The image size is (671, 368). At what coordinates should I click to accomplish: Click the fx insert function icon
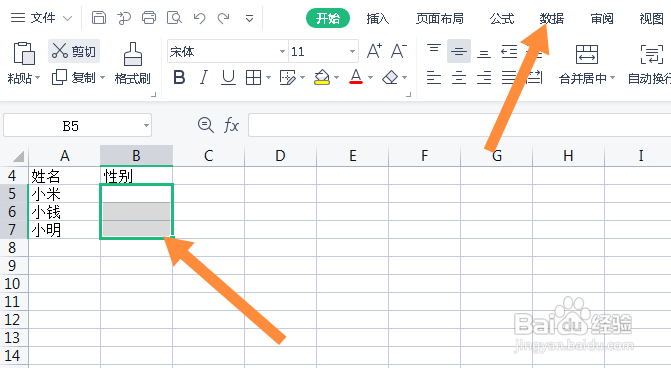[231, 125]
